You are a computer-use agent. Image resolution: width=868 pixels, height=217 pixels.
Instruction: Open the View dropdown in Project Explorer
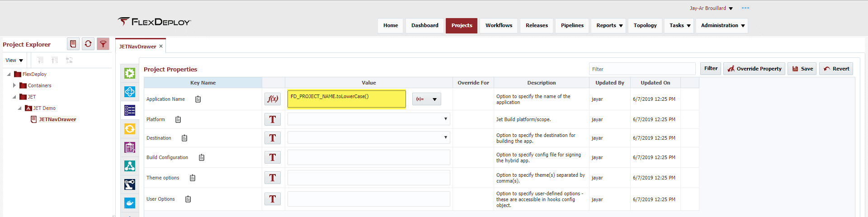coord(14,60)
